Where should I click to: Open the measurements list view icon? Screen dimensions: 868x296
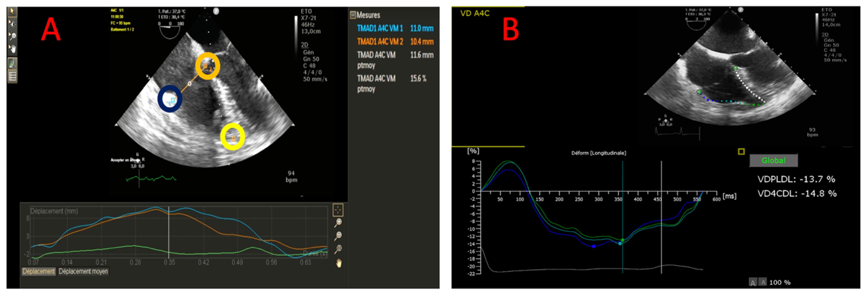pos(13,76)
